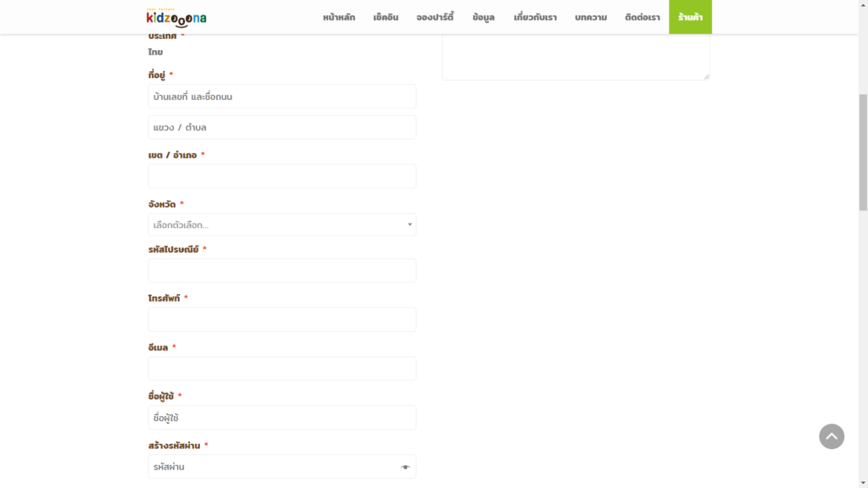Click the textarea resize handle corner
Viewport: 868px width, 488px height.
[x=706, y=76]
